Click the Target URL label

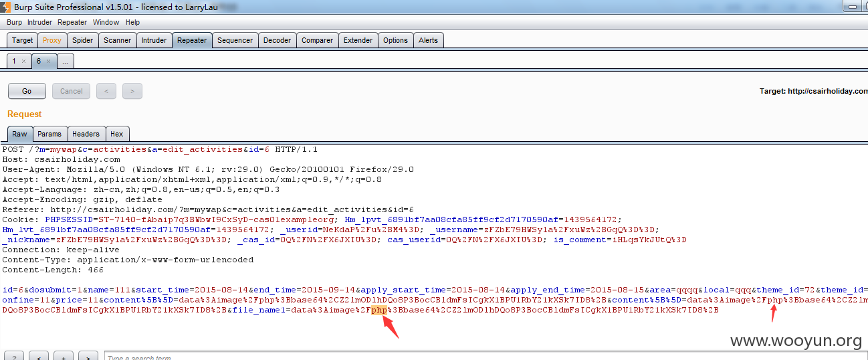coord(813,91)
